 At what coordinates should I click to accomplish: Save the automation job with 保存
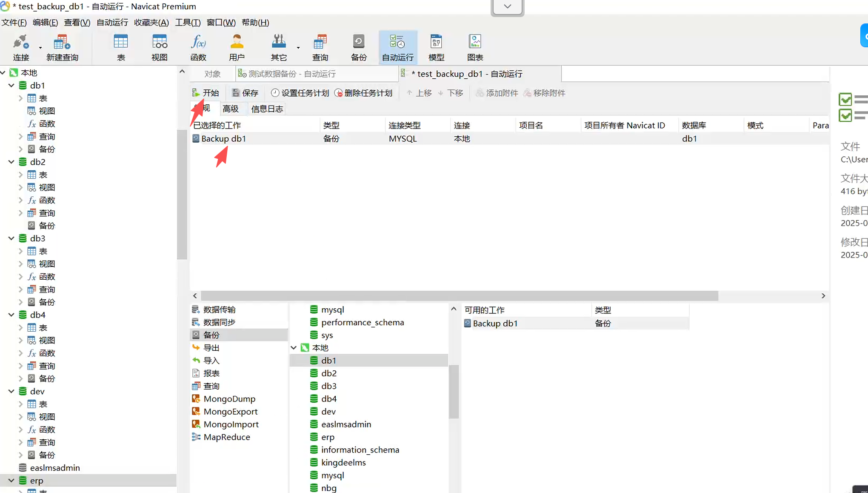[x=245, y=93]
